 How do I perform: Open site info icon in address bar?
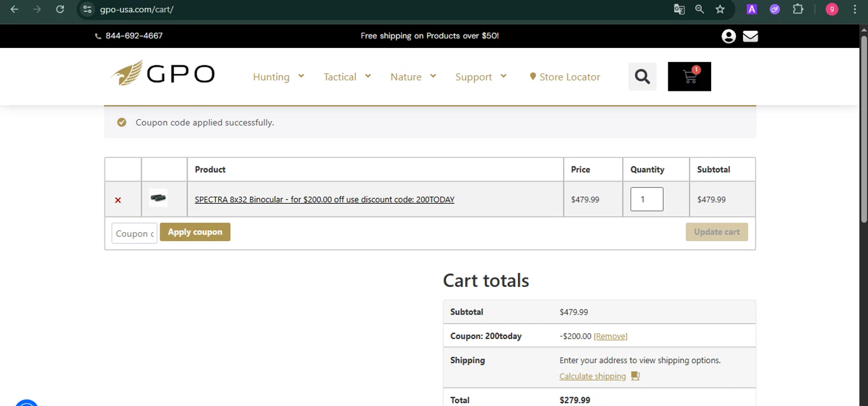pyautogui.click(x=87, y=9)
